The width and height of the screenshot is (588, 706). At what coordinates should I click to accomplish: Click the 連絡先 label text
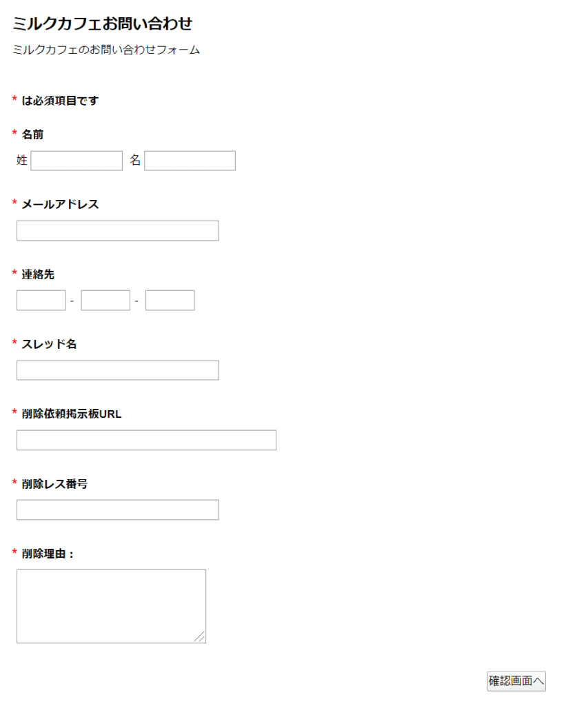(38, 274)
